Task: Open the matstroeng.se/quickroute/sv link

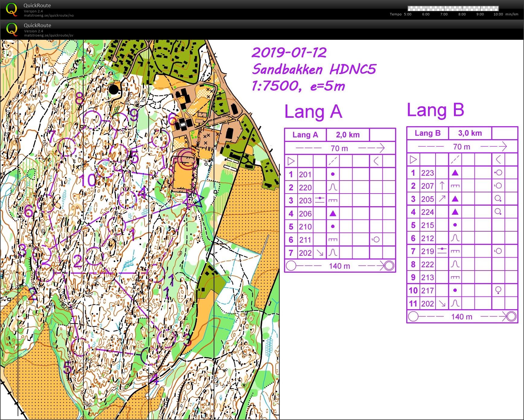Action: pos(49,35)
